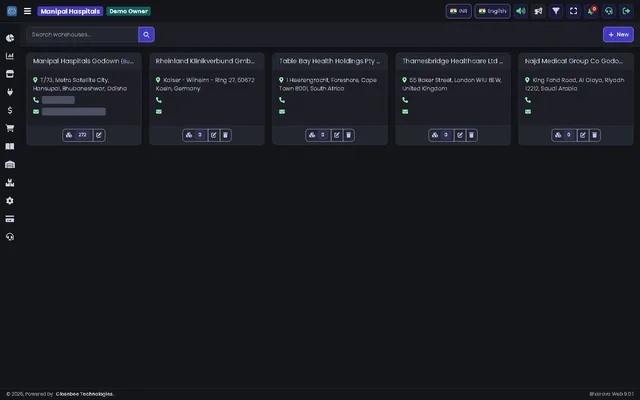Click the Manipal Hospitals organization badge
Viewport: 640px width, 400px height.
point(70,11)
